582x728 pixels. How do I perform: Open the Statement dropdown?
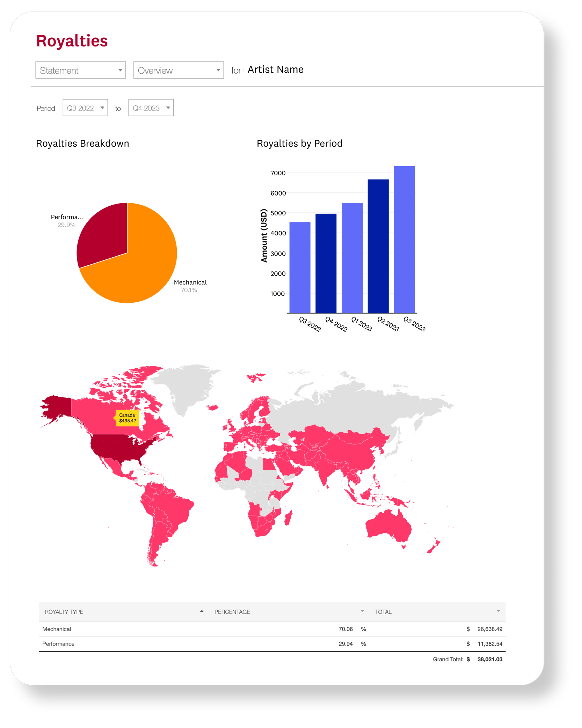click(80, 70)
